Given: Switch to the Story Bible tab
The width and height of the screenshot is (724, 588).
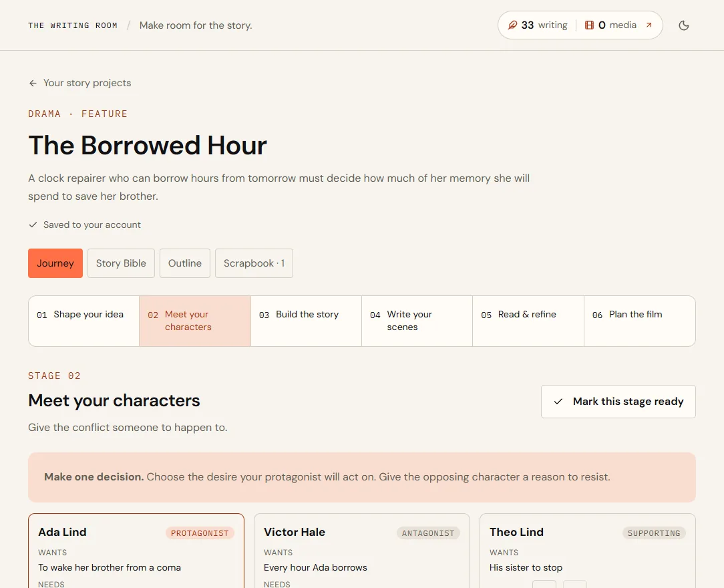Looking at the screenshot, I should pyautogui.click(x=121, y=263).
